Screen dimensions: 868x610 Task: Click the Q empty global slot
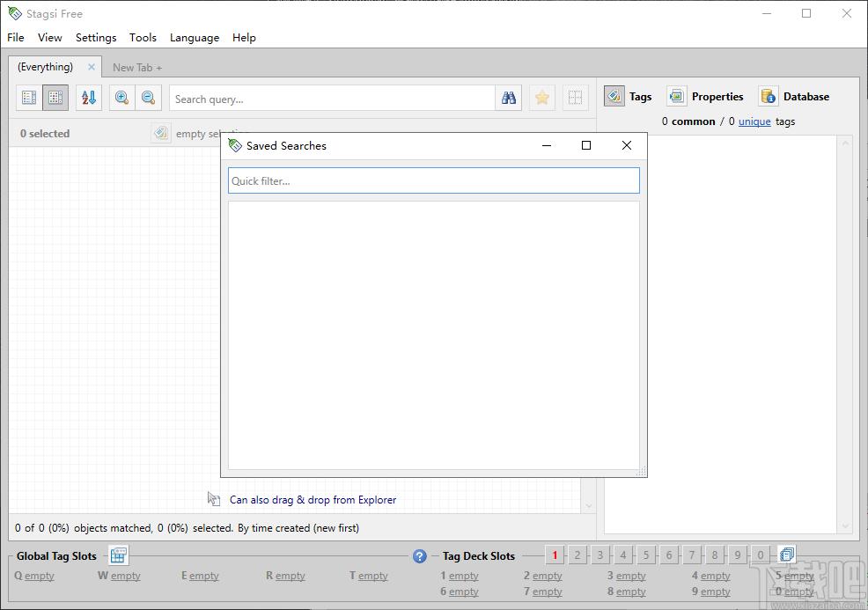coord(34,576)
